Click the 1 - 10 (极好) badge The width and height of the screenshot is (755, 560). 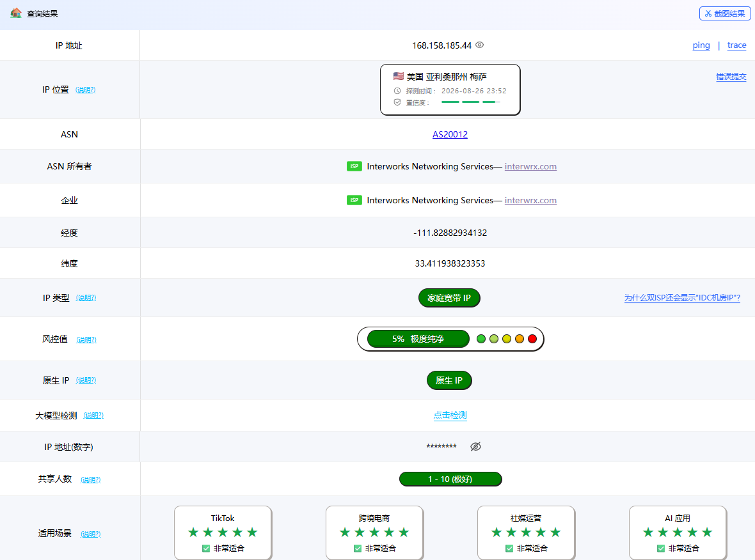click(450, 479)
